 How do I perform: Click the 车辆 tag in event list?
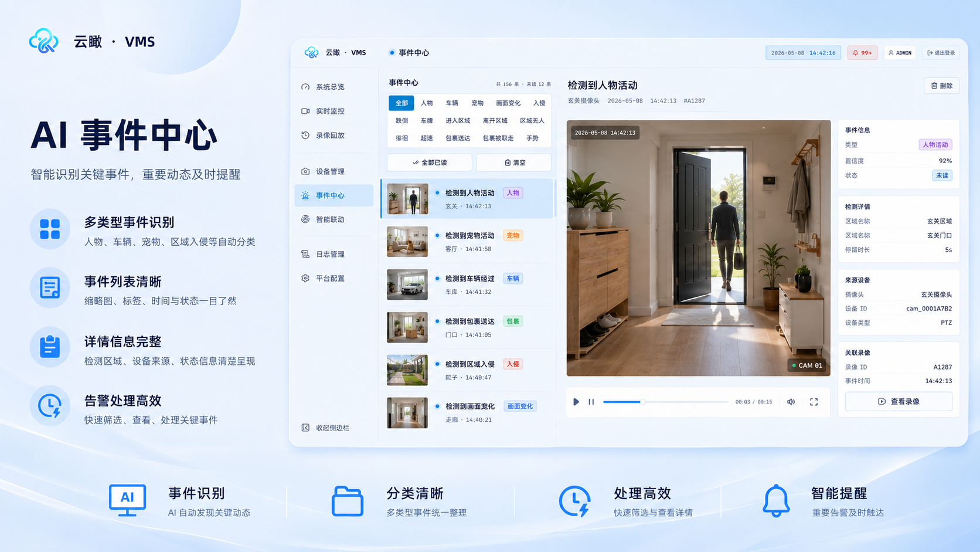513,279
